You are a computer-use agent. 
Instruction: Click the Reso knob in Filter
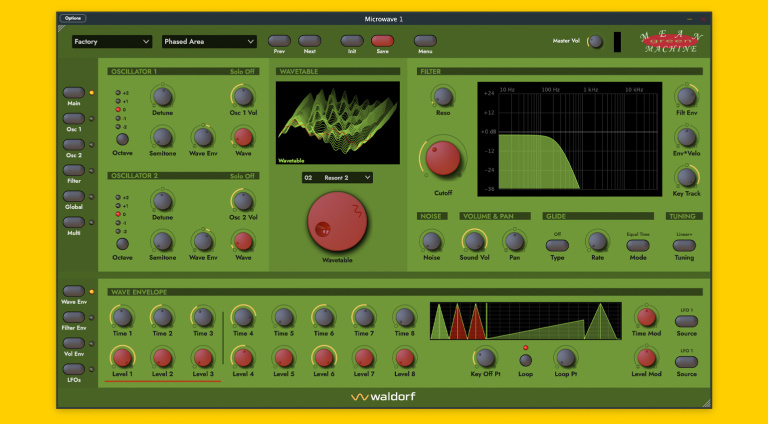coord(443,97)
